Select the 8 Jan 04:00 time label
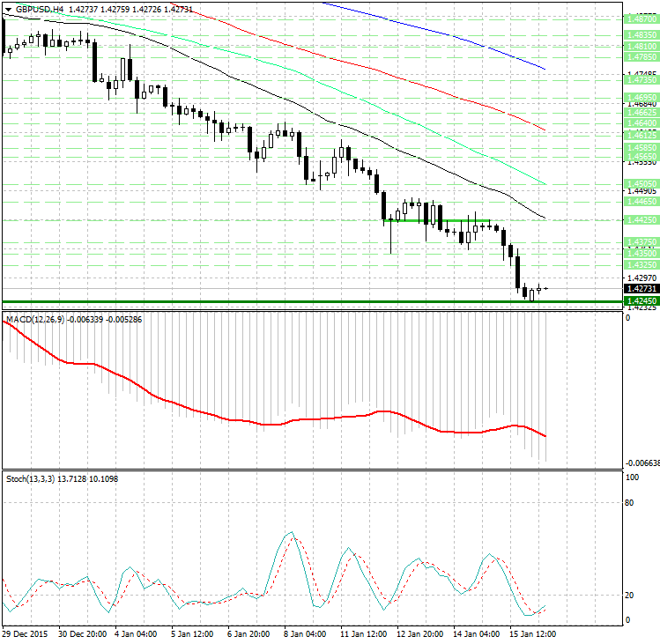The width and height of the screenshot is (660, 644). pos(305,634)
